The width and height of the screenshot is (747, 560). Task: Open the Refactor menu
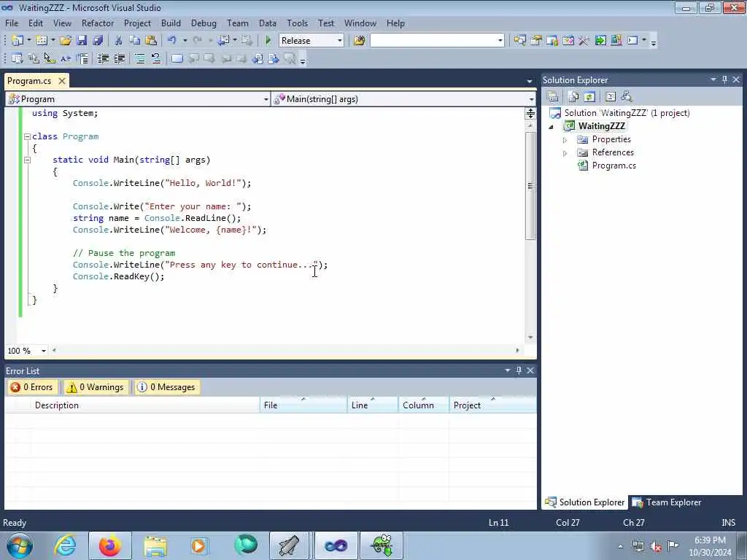pos(98,23)
